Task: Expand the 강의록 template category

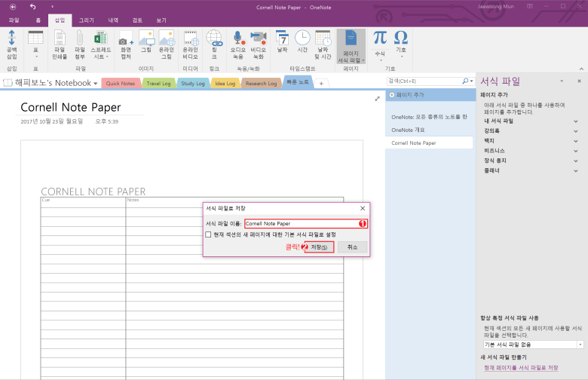Action: coord(576,131)
